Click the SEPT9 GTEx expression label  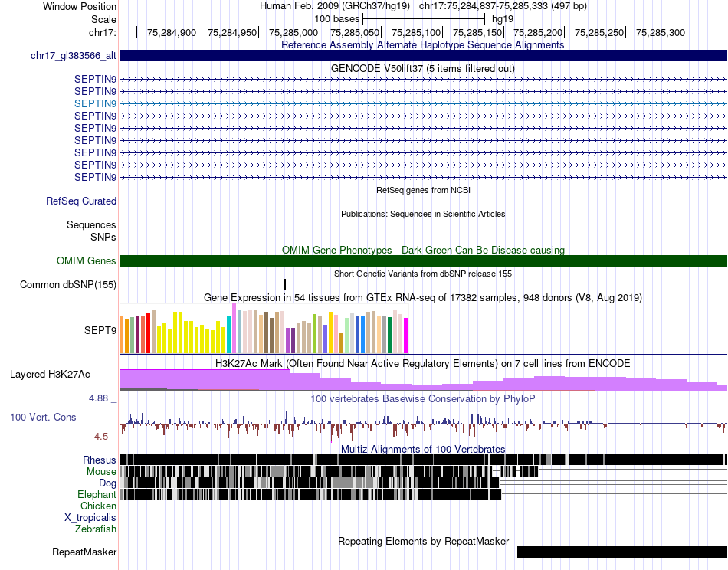click(x=100, y=330)
